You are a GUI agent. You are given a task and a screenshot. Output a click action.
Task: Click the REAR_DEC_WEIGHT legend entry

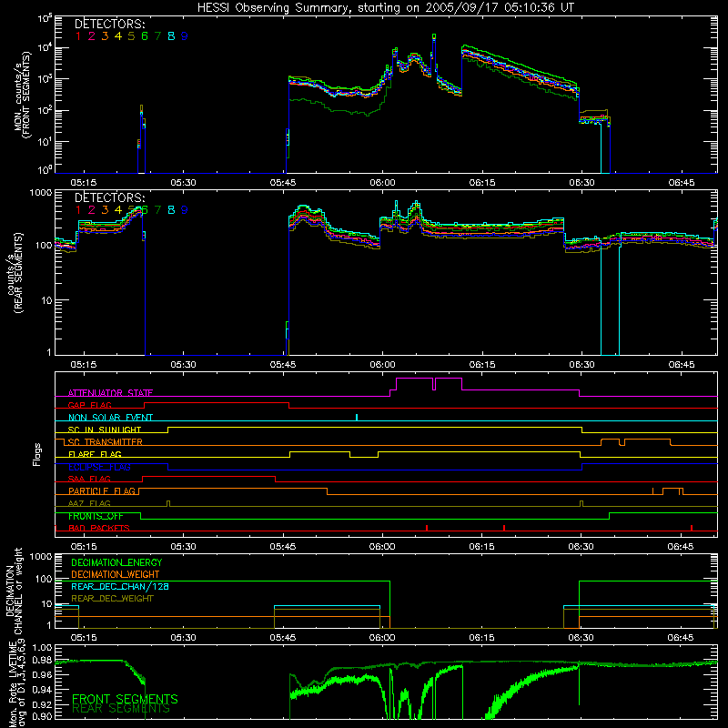click(112, 599)
